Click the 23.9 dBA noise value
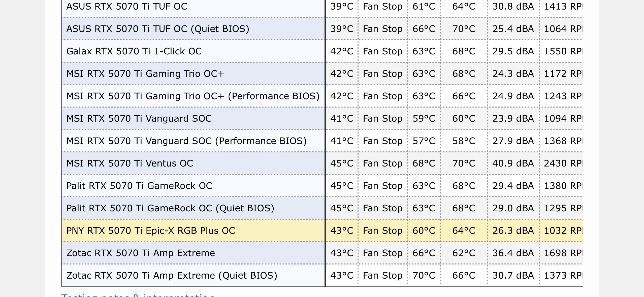 click(x=513, y=118)
